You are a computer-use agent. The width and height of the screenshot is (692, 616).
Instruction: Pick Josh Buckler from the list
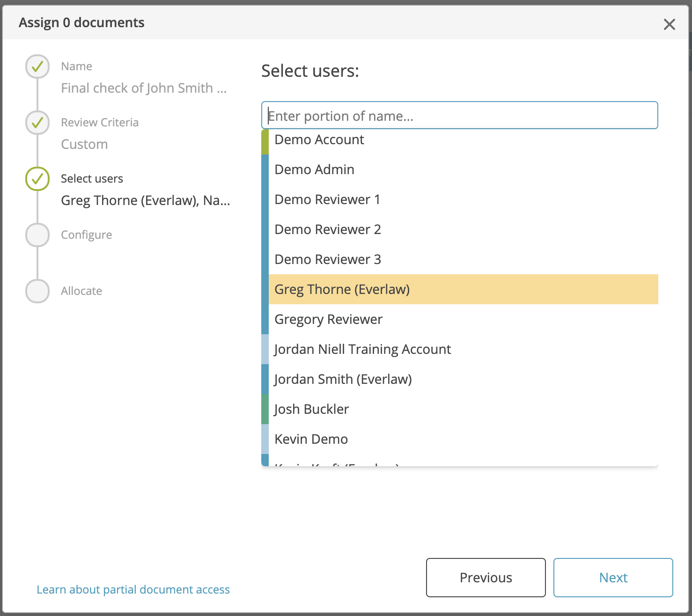(460, 409)
